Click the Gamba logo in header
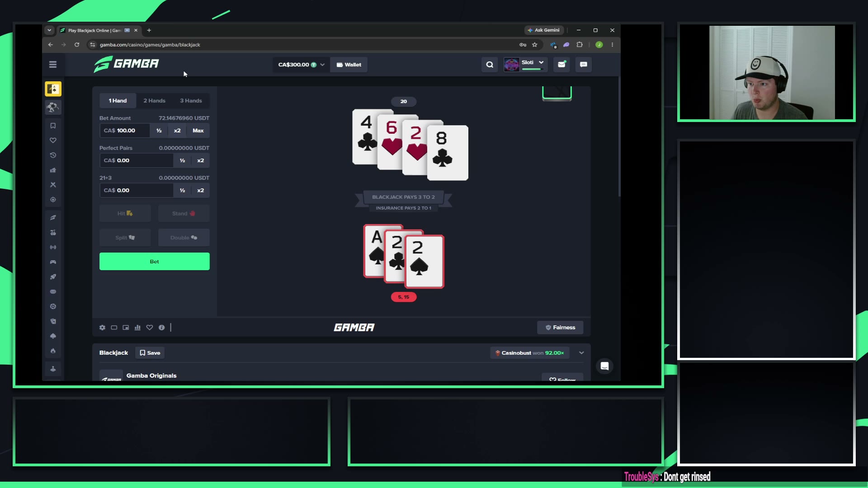Screen dimensions: 868x488 [126, 64]
